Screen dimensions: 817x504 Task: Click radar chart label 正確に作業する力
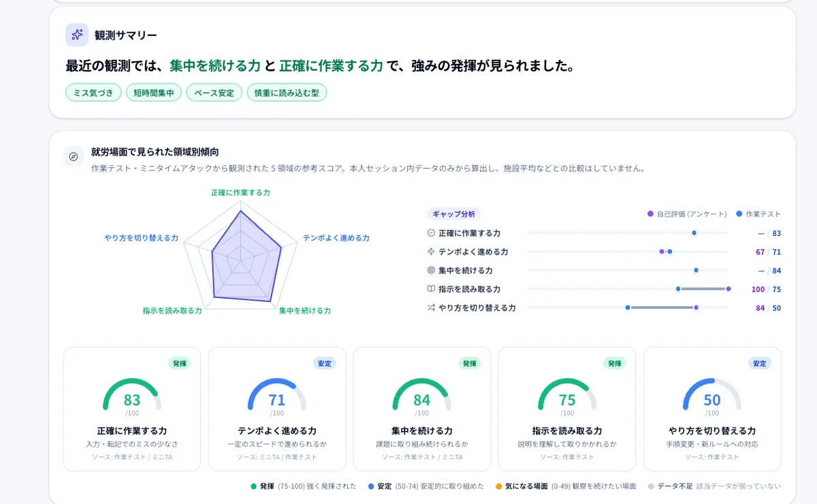(x=240, y=192)
